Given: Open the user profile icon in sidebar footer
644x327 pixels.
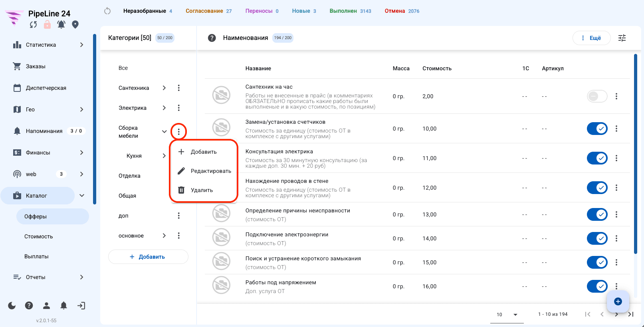Looking at the screenshot, I should coord(46,305).
